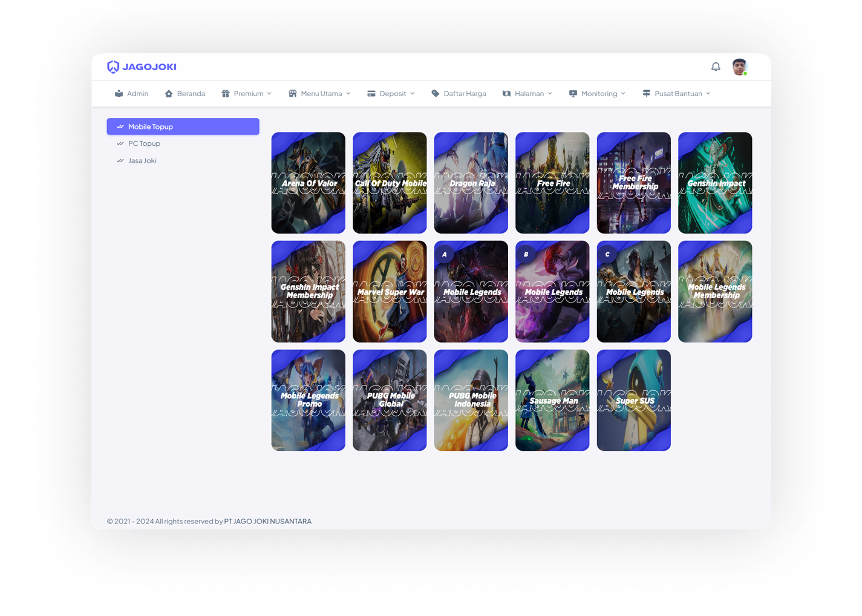Viewport: 862px width, 616px height.
Task: Click the Deposit card icon
Action: point(371,94)
